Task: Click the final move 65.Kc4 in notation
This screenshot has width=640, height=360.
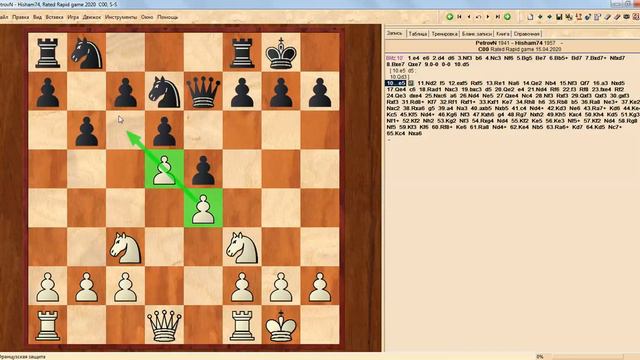Action: pyautogui.click(x=396, y=133)
